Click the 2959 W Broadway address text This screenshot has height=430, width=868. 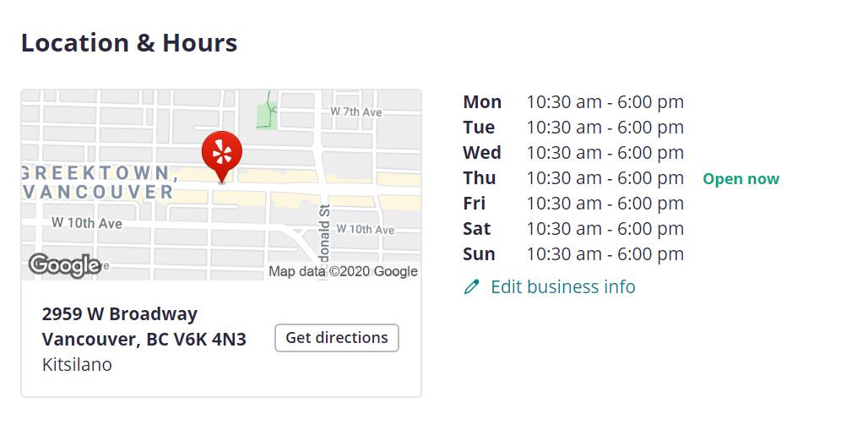click(119, 314)
